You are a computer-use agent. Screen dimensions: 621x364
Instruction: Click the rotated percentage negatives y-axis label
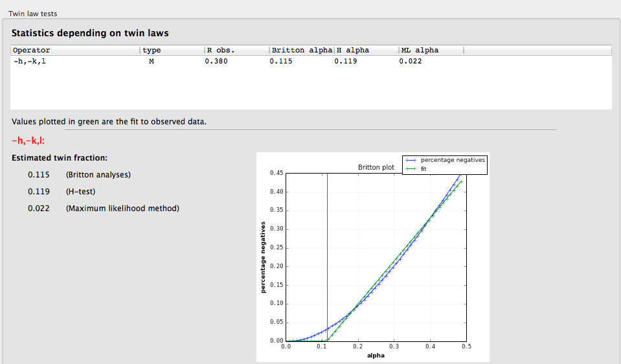click(x=264, y=257)
